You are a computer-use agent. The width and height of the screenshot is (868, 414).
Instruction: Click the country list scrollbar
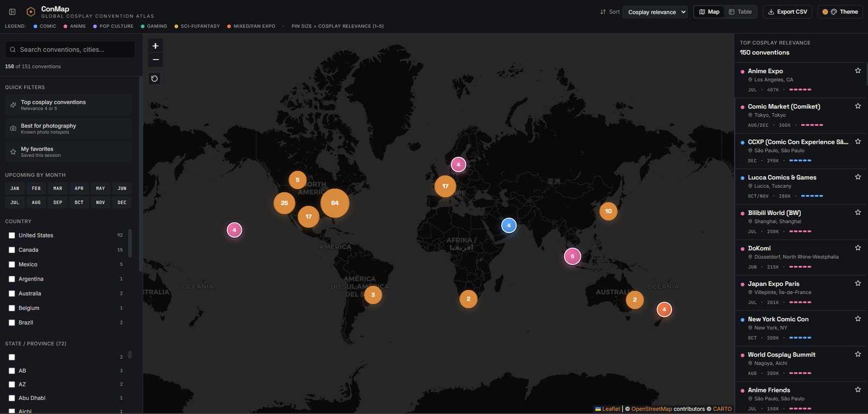point(130,243)
